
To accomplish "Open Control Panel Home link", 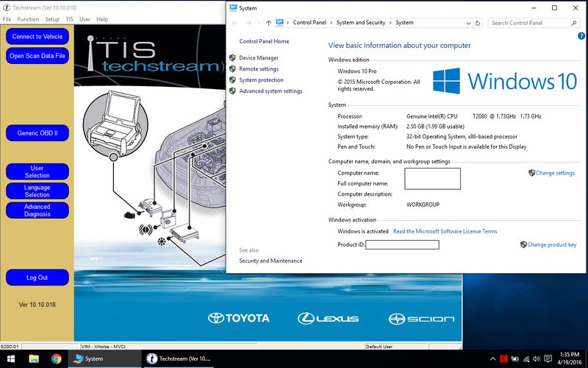I will click(264, 41).
